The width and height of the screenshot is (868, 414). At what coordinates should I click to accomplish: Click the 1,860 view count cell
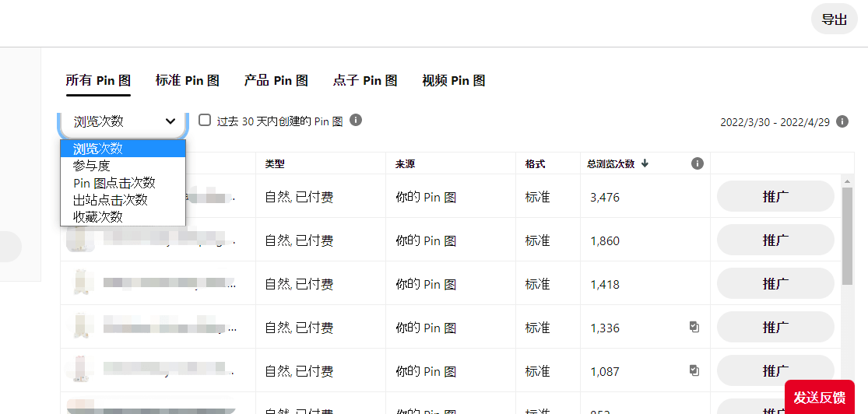(x=605, y=240)
